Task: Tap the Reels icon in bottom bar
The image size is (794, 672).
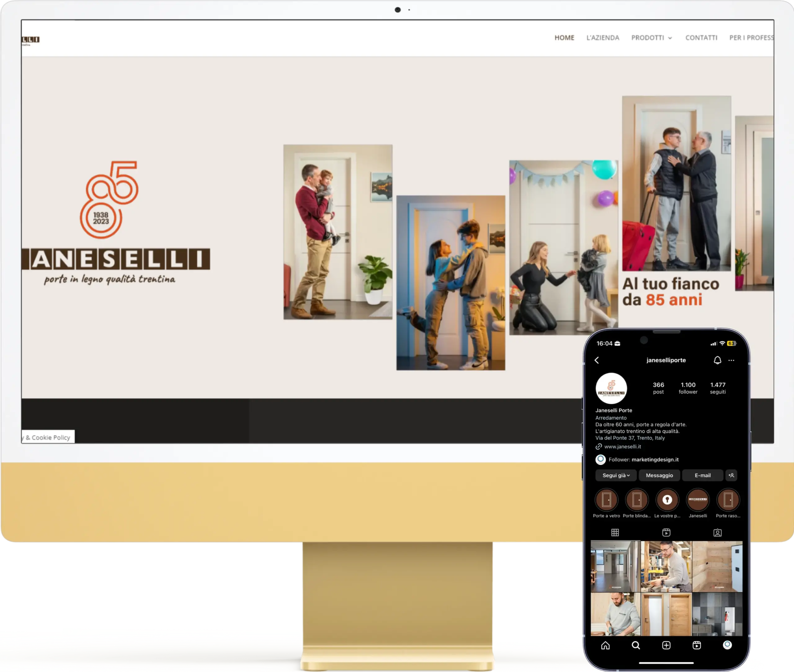Action: pos(697,645)
